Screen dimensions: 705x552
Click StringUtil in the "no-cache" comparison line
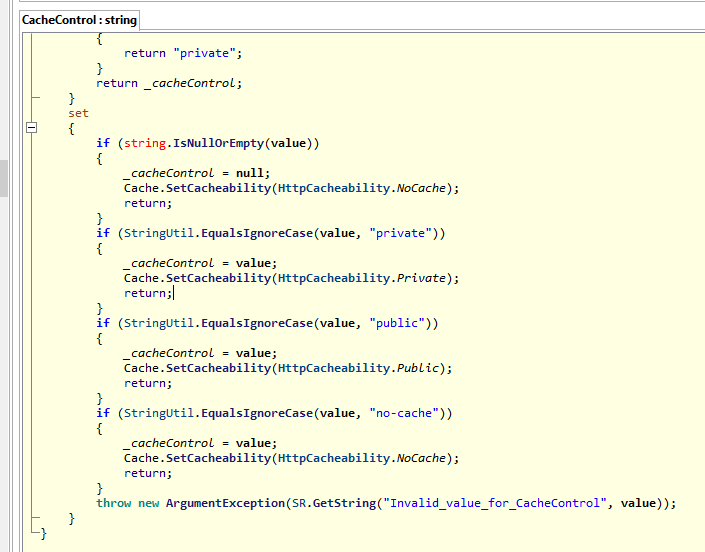[159, 413]
